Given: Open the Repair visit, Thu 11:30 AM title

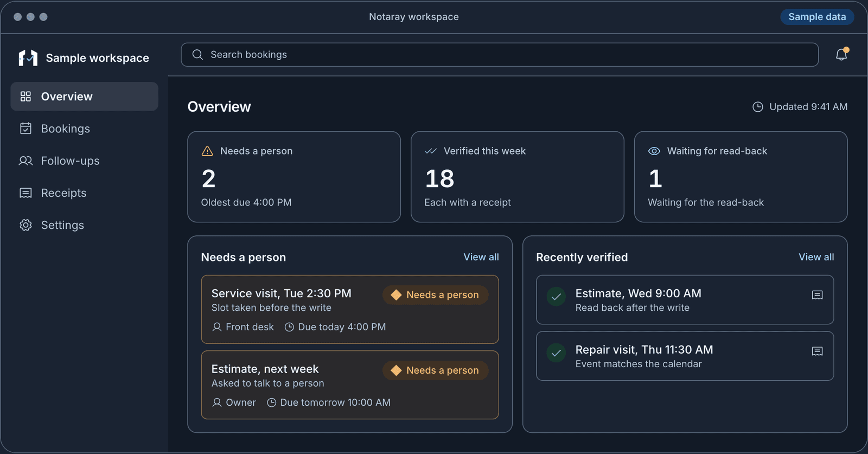Looking at the screenshot, I should point(644,350).
